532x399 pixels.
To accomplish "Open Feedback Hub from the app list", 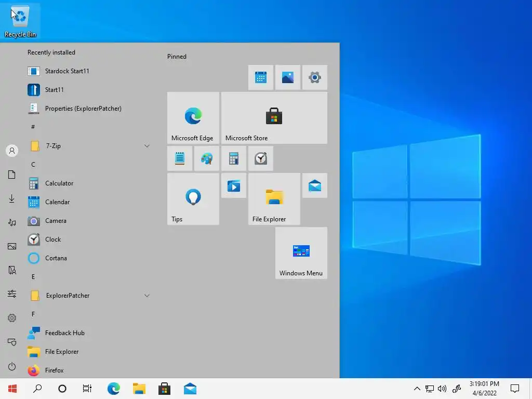I will [x=88, y=333].
